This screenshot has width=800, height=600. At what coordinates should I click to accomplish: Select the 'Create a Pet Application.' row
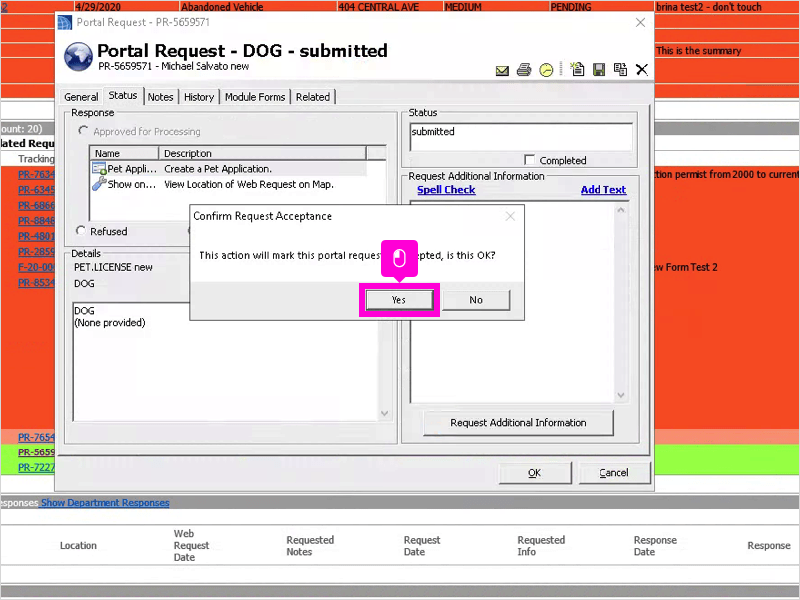(229, 168)
